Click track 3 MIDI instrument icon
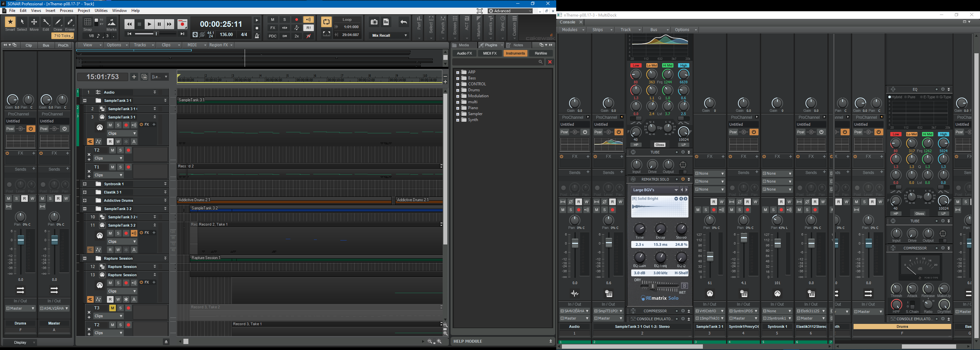The image size is (980, 350). click(x=100, y=128)
